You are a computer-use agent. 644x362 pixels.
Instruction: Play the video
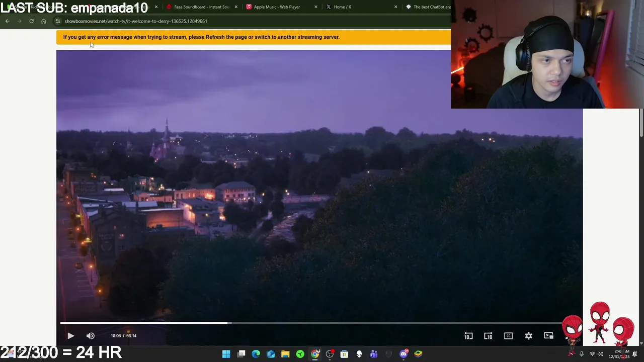pyautogui.click(x=70, y=336)
